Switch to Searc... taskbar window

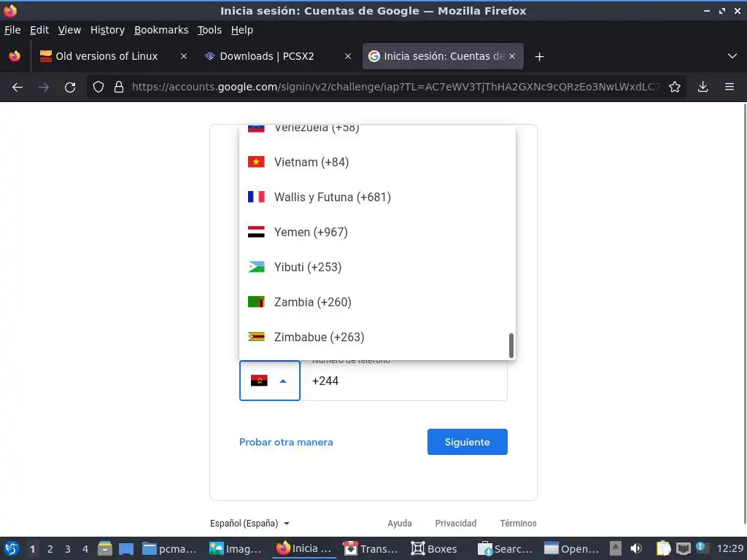coord(506,548)
